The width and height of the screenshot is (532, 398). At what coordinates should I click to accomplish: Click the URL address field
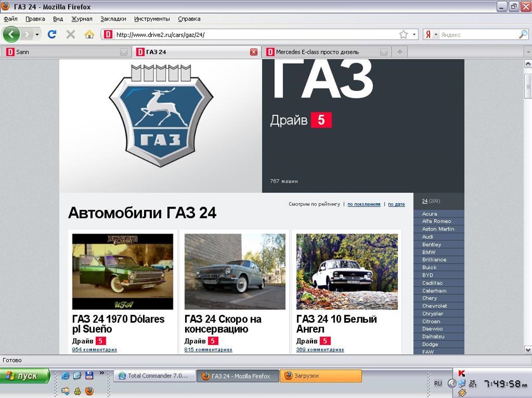tap(256, 34)
